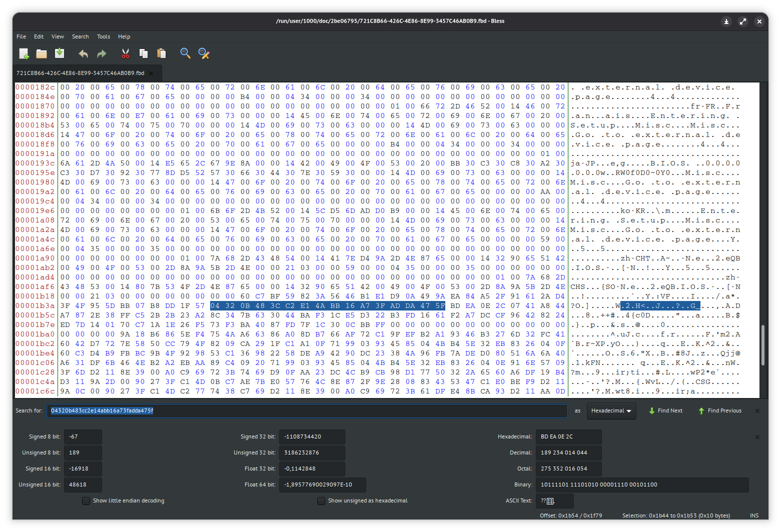The image size is (781, 532).
Task: Click the Paste clipboard icon
Action: [x=162, y=53]
